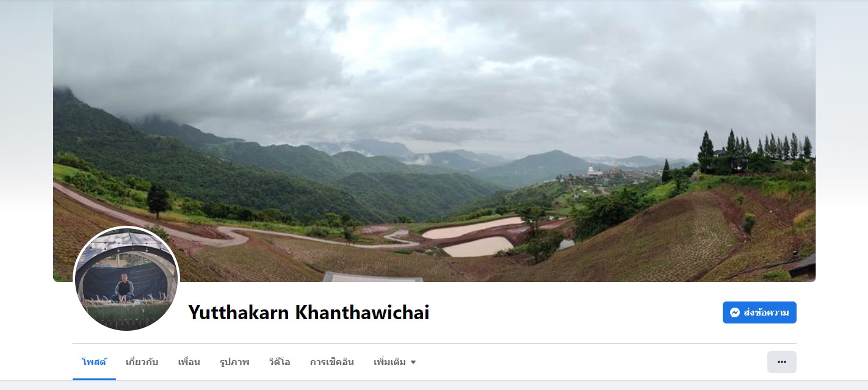Click the caret arrow beside เพิ่มเติม
868x390 pixels.
point(413,362)
